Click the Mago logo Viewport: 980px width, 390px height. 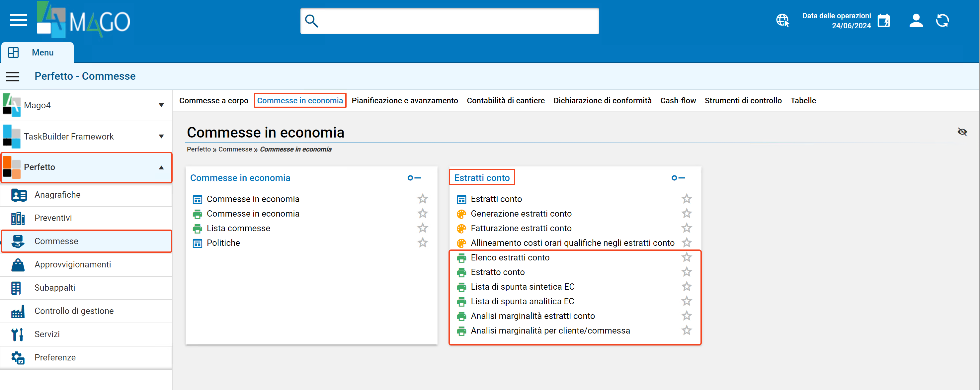coord(83,19)
